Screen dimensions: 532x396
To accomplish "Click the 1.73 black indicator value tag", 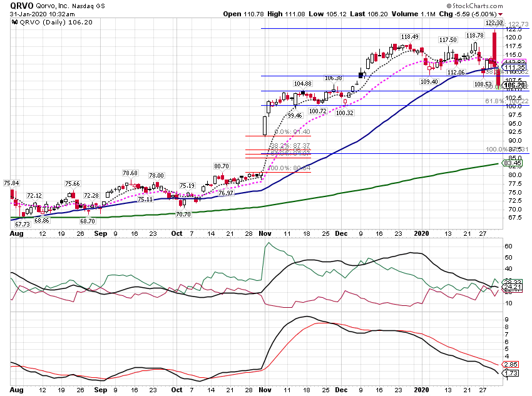I will [x=510, y=373].
